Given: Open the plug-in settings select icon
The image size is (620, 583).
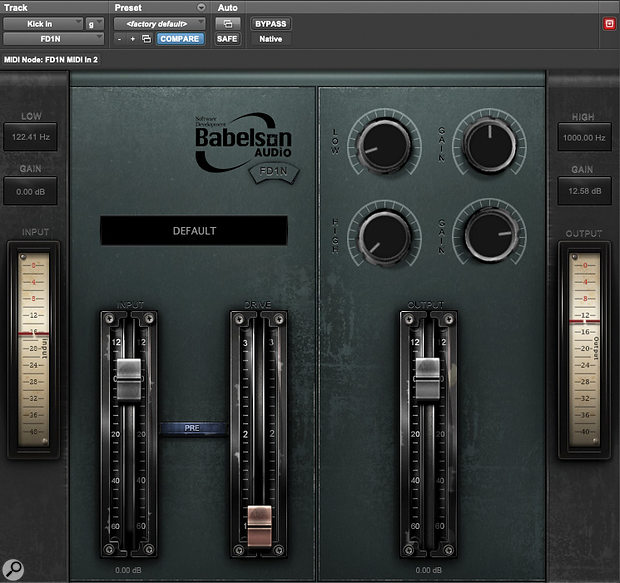Looking at the screenshot, I should tap(146, 39).
